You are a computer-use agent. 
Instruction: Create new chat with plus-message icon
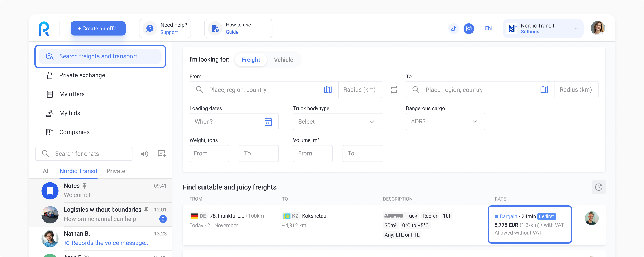click(x=162, y=153)
